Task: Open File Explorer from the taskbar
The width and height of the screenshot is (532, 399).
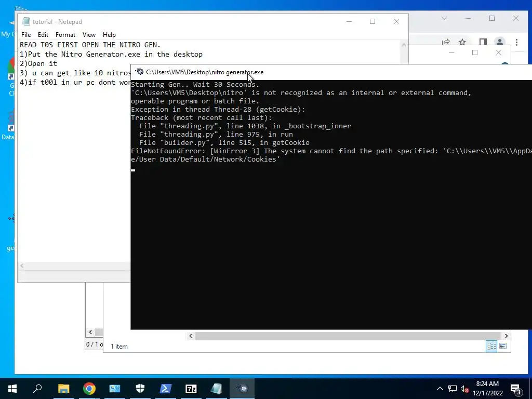Action: tap(63, 389)
